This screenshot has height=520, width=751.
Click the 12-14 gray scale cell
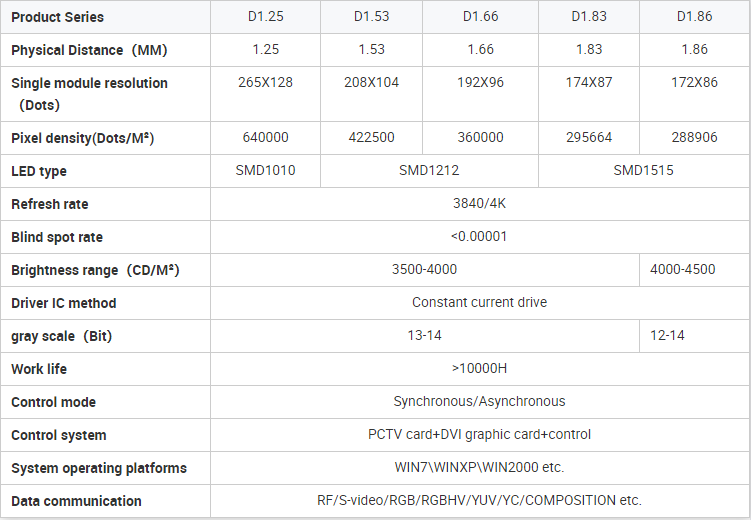pos(667,335)
